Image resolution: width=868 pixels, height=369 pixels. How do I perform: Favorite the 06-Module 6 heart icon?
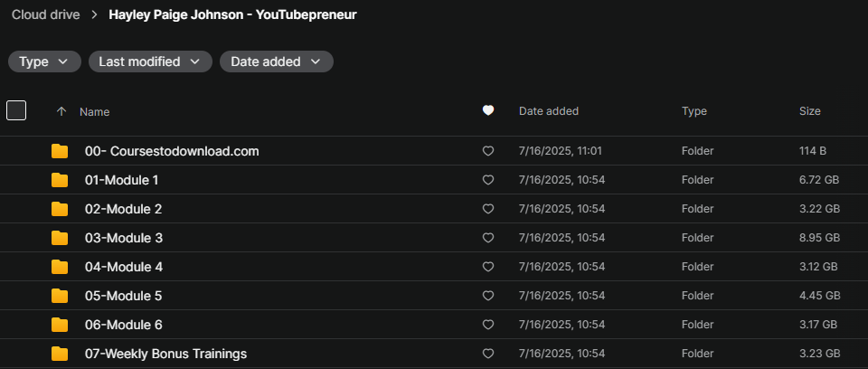pyautogui.click(x=487, y=324)
